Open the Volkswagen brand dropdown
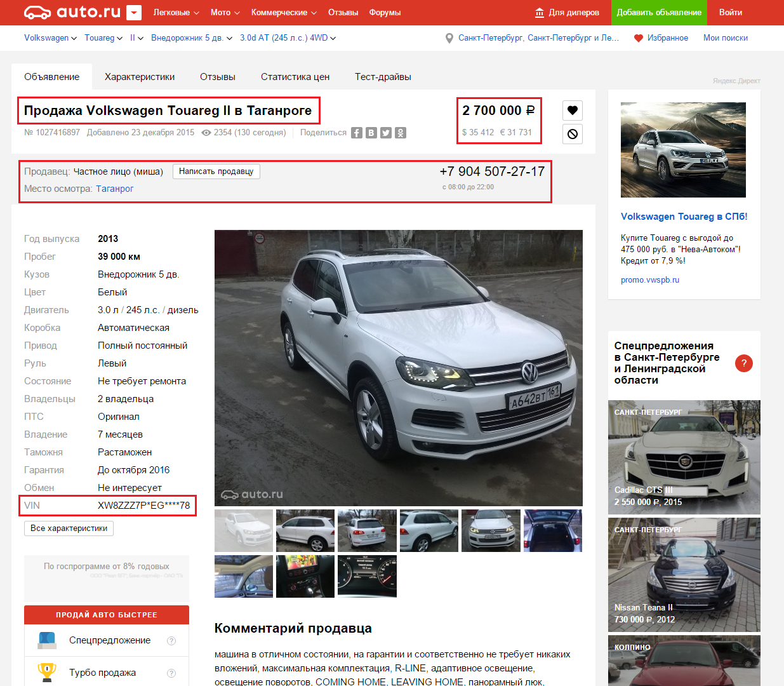The image size is (784, 686). (50, 38)
